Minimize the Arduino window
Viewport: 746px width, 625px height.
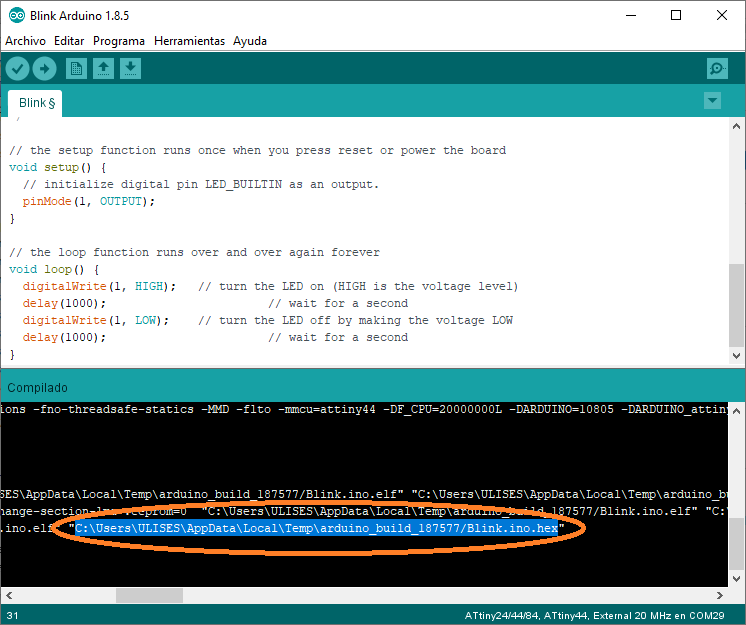pyautogui.click(x=631, y=16)
